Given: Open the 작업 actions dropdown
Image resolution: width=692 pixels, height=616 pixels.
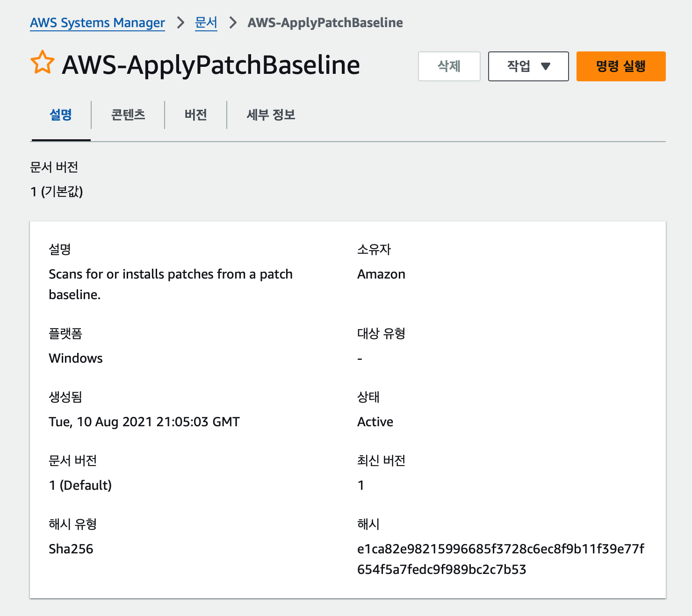Looking at the screenshot, I should pyautogui.click(x=528, y=66).
